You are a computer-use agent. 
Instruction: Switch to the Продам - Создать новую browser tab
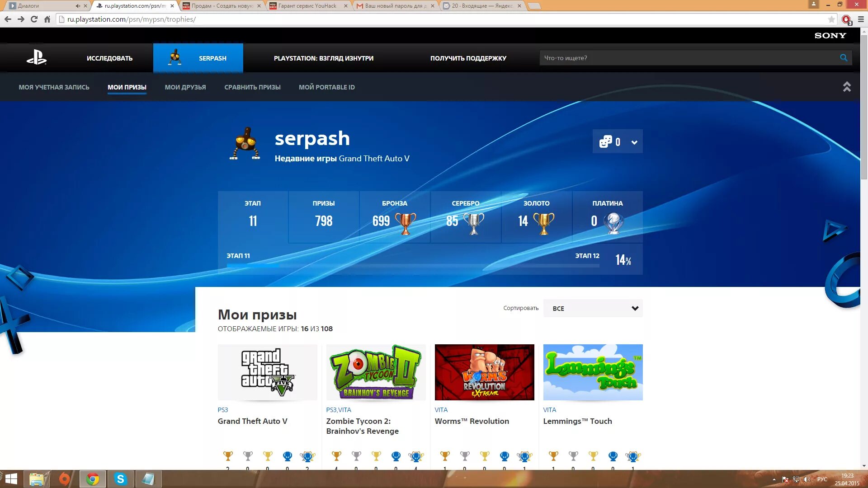tap(222, 6)
